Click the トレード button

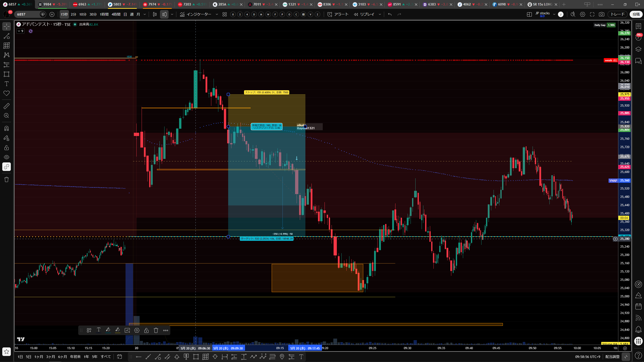coord(618,14)
